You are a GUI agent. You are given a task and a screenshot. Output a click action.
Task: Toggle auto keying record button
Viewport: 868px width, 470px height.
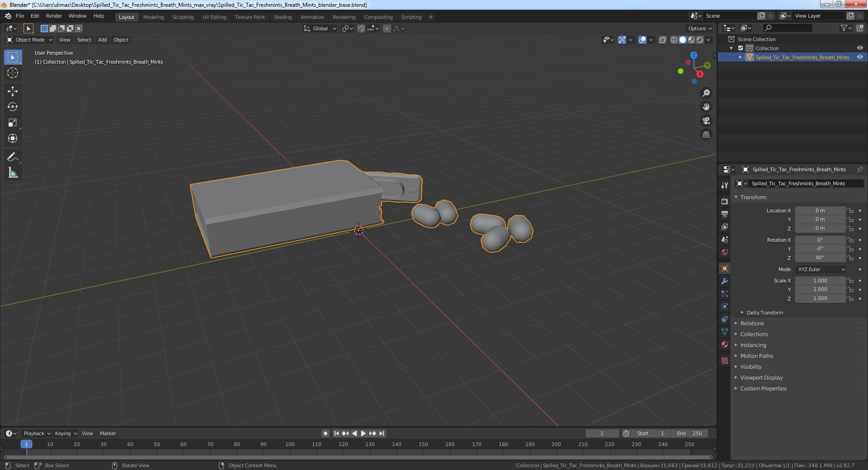click(x=325, y=433)
